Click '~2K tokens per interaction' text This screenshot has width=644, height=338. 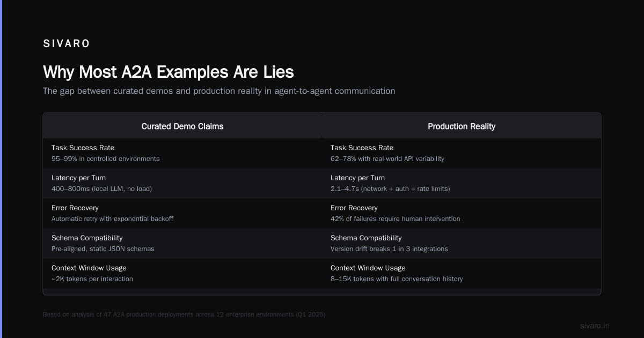92,279
